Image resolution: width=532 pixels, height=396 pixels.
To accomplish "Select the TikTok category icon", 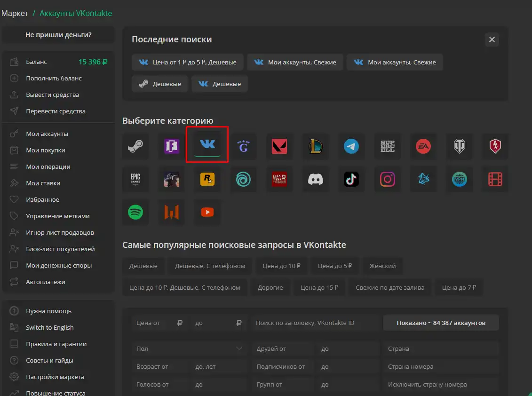I will (x=351, y=179).
